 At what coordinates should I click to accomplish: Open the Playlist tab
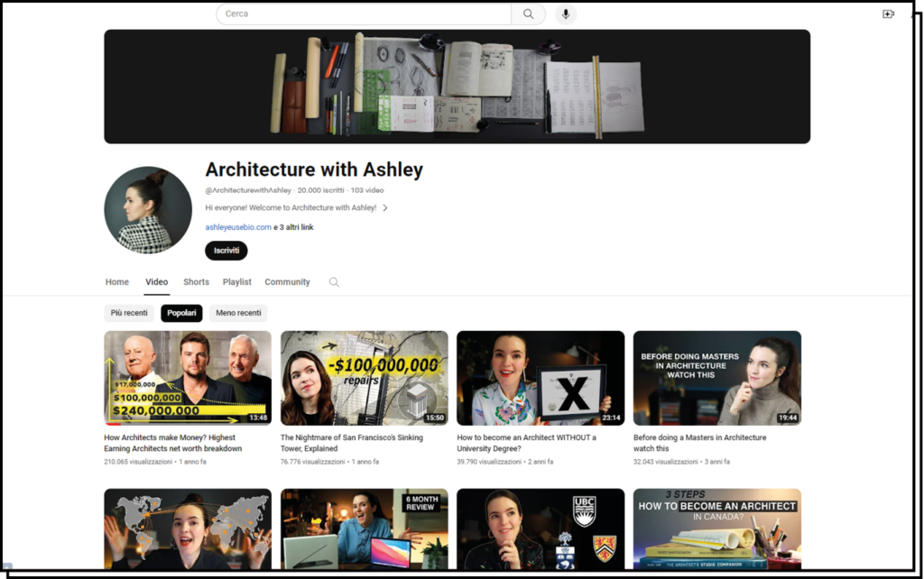tap(237, 282)
